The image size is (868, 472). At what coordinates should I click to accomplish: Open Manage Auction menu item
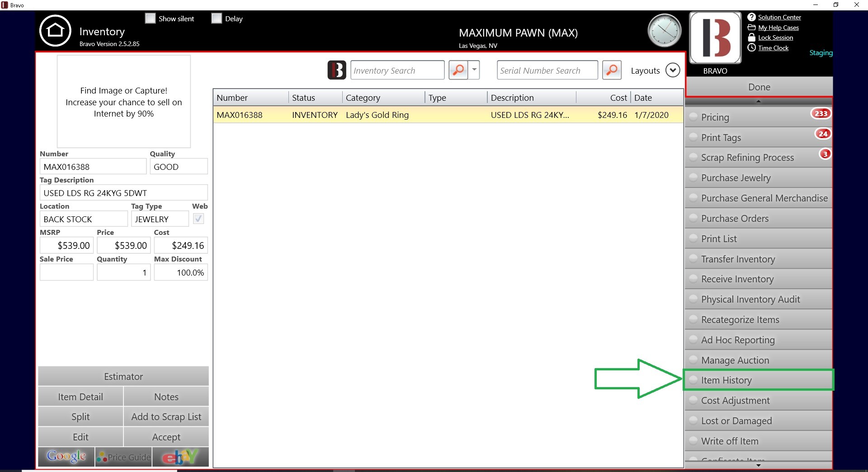click(x=759, y=360)
